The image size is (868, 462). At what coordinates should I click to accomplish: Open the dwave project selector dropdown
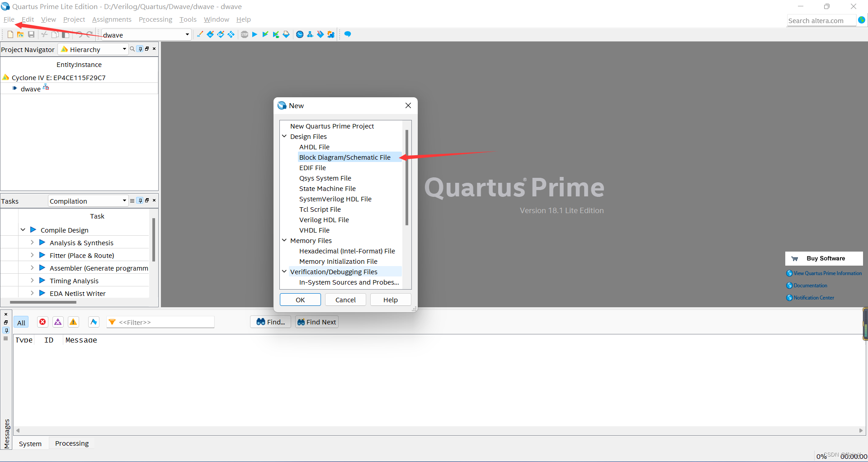click(187, 34)
